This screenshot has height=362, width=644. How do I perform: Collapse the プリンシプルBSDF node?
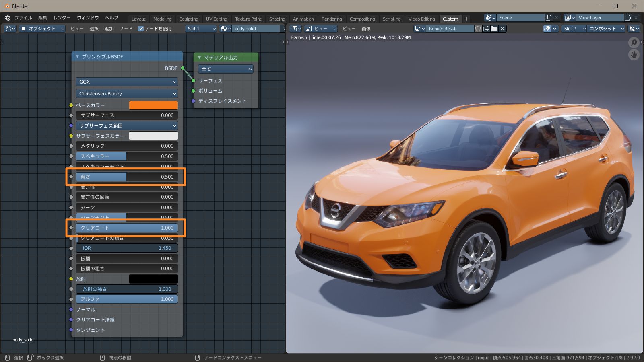point(77,57)
